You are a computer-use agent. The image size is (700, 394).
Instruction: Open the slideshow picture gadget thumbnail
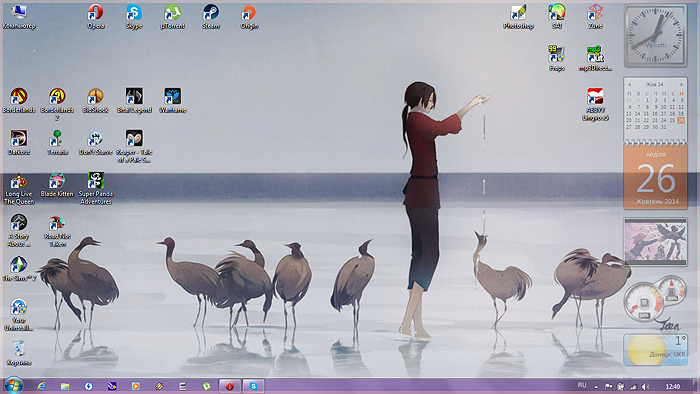[655, 242]
